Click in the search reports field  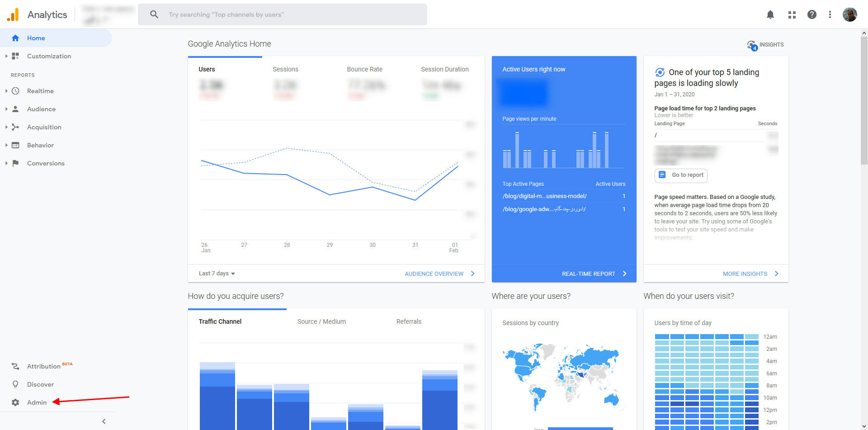(283, 14)
